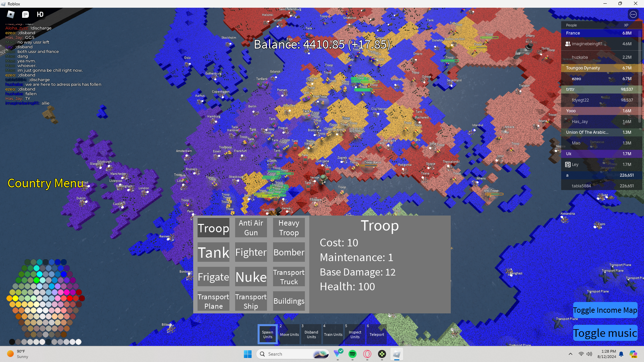Screen dimensions: 644x362
Task: Choose the Tank unit type
Action: tap(213, 252)
